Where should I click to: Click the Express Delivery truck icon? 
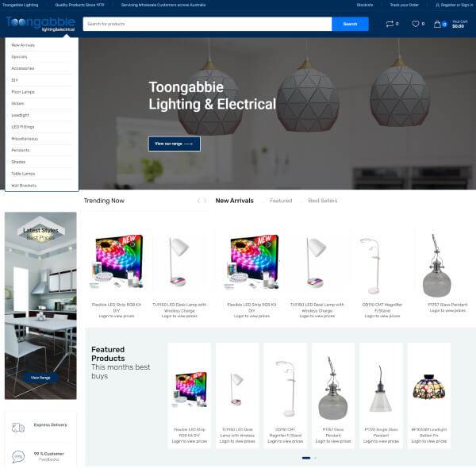[x=18, y=428]
